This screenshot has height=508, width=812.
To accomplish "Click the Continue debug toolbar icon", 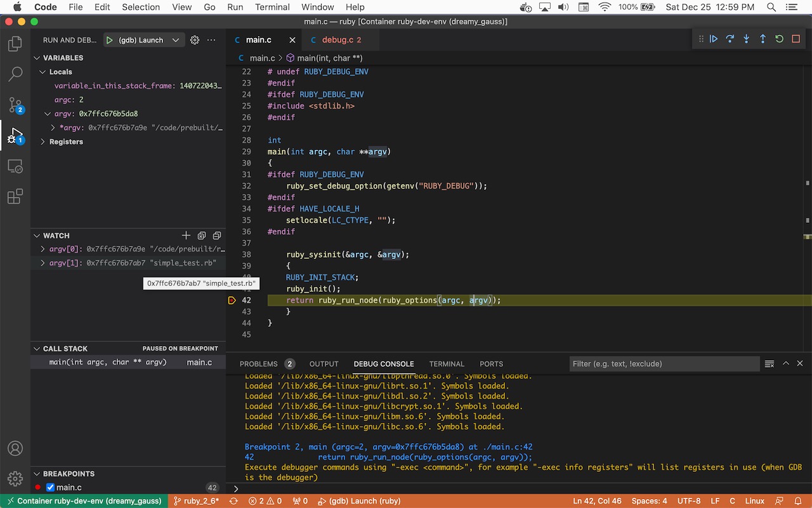I will click(714, 38).
